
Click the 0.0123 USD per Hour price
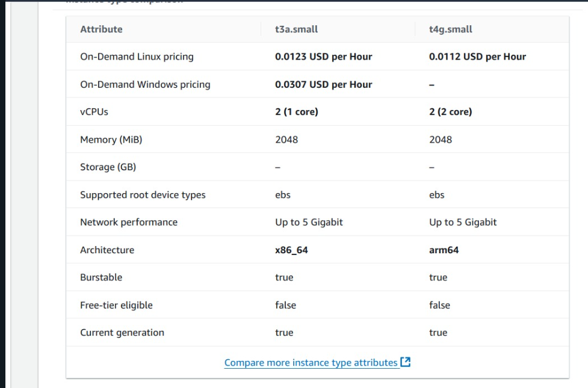[x=324, y=57]
